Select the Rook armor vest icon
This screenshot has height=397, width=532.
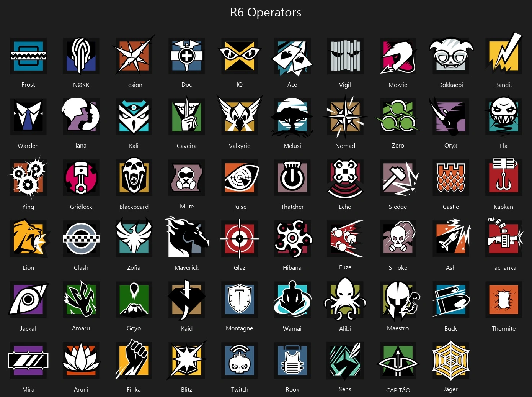292,360
